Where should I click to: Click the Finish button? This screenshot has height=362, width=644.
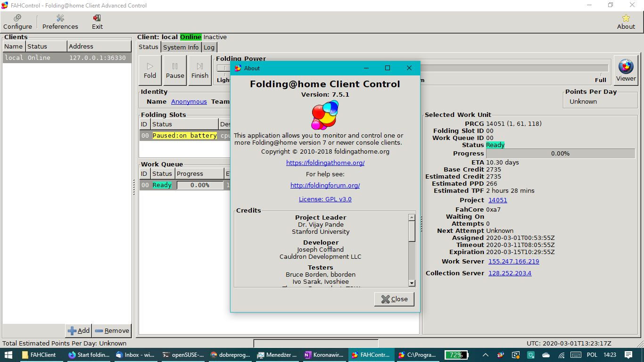point(200,70)
